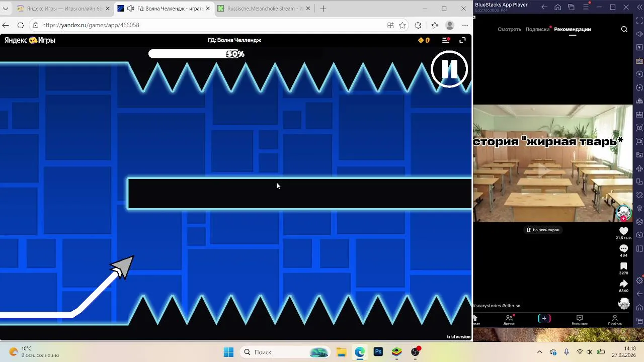This screenshot has height=362, width=644.
Task: Like the TikTok video with the heart
Action: pos(624,231)
